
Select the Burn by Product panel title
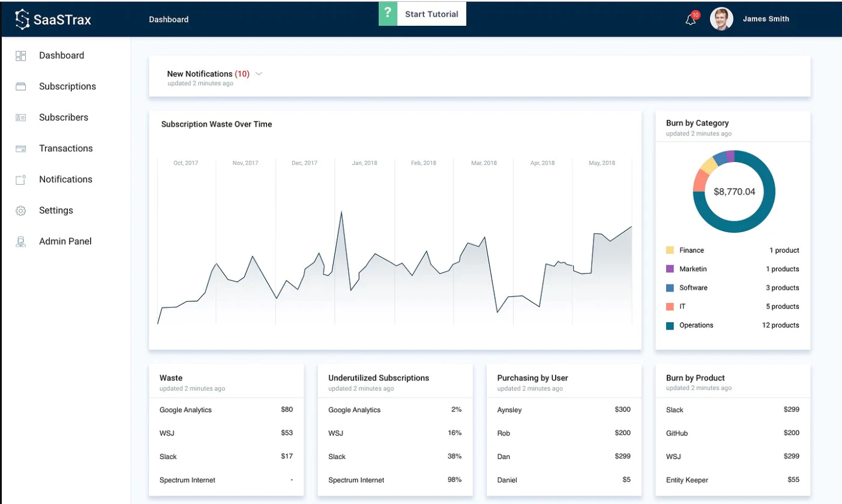[x=695, y=377]
